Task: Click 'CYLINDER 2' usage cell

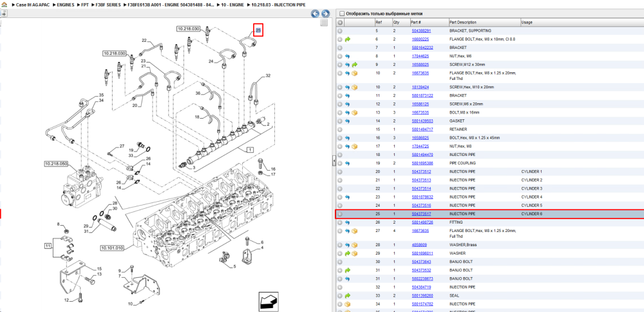Action: click(x=531, y=180)
